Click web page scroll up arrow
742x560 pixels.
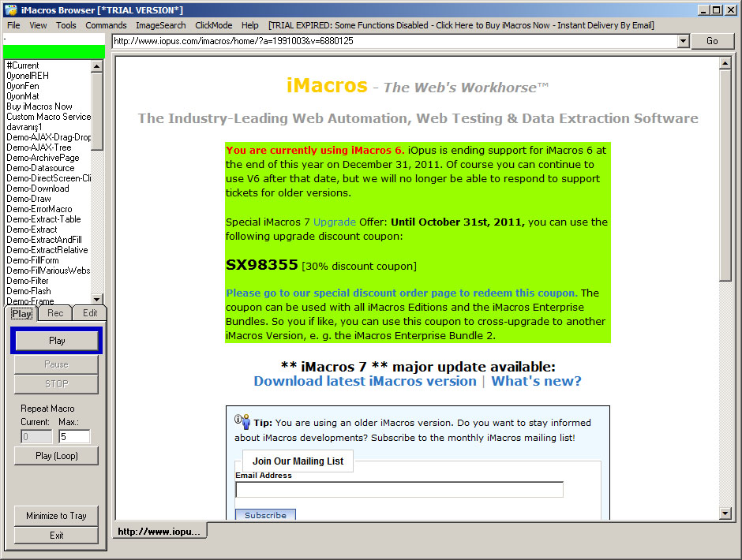coord(725,63)
